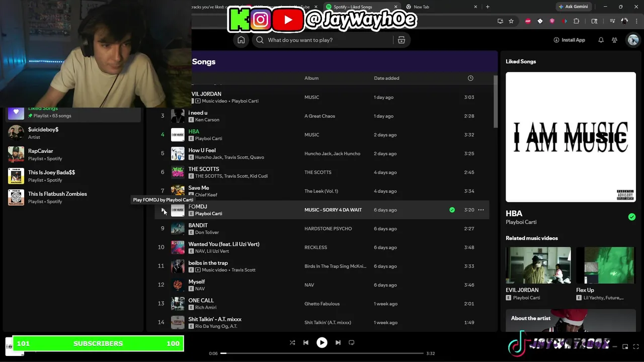Sort by the Album column header

[x=311, y=78]
